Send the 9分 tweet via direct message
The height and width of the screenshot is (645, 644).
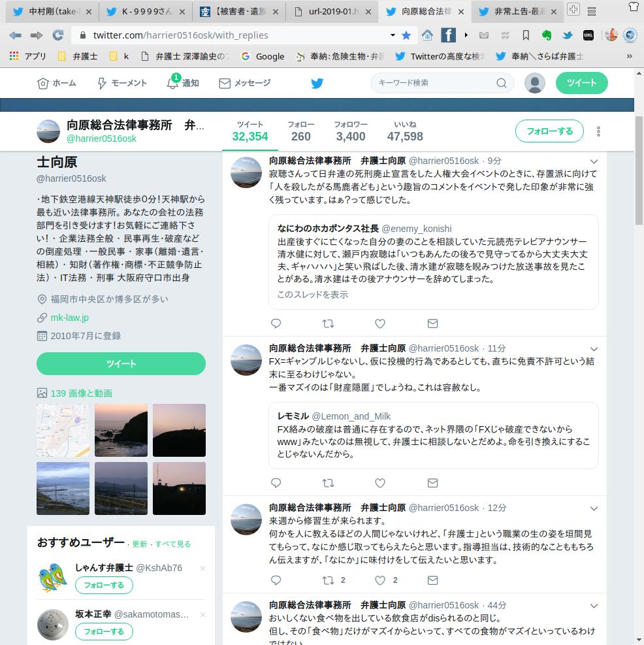pos(432,323)
